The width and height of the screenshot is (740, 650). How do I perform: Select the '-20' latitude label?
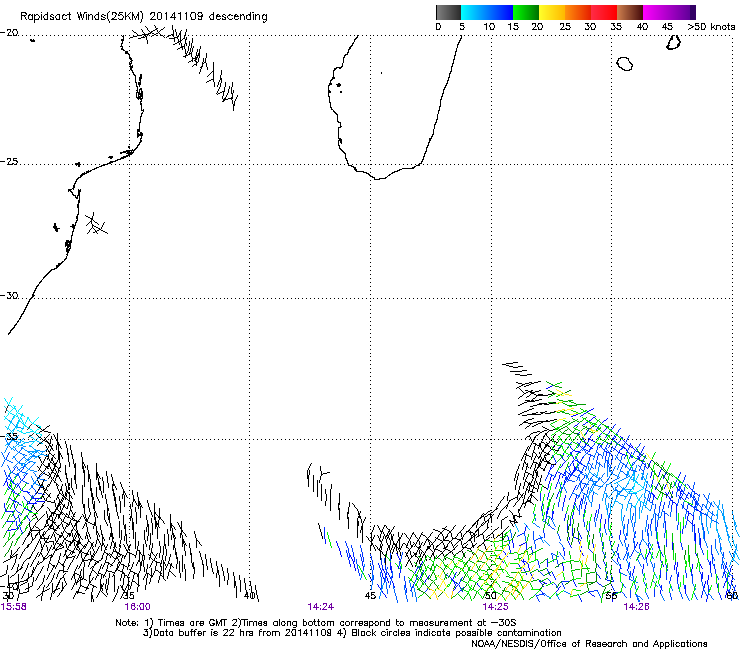pos(9,33)
